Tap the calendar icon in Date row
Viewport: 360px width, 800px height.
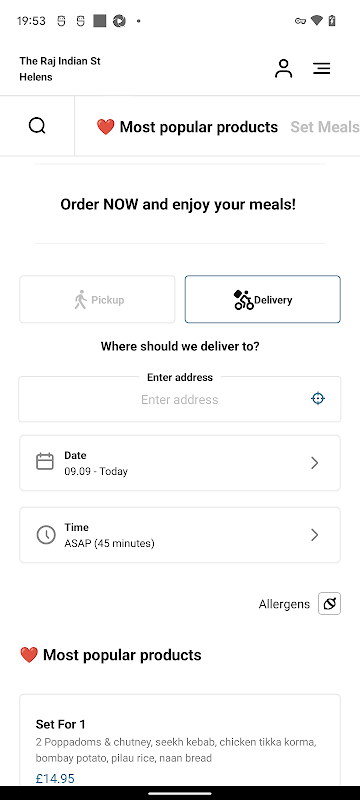click(45, 462)
